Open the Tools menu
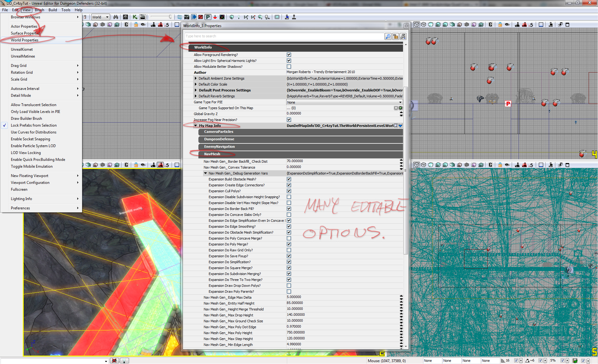598x364 pixels. pos(66,10)
